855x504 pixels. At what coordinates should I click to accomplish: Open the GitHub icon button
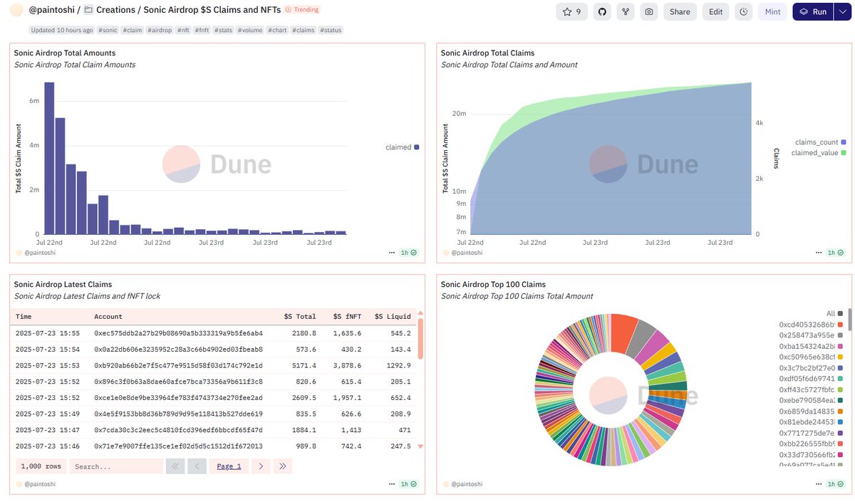coord(603,11)
